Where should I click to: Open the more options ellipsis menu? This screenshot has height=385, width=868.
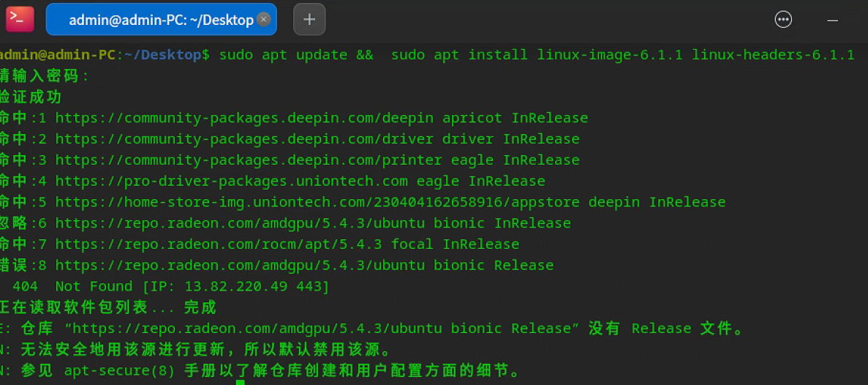click(783, 20)
